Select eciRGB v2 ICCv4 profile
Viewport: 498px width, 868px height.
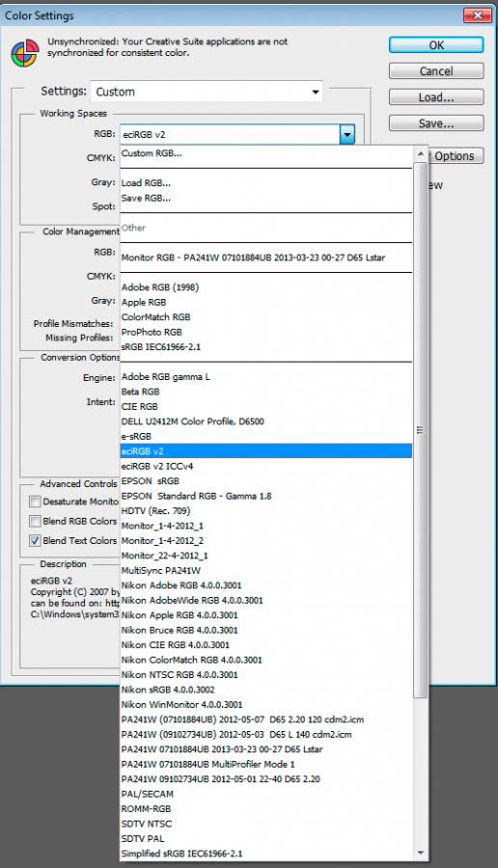pos(266,466)
